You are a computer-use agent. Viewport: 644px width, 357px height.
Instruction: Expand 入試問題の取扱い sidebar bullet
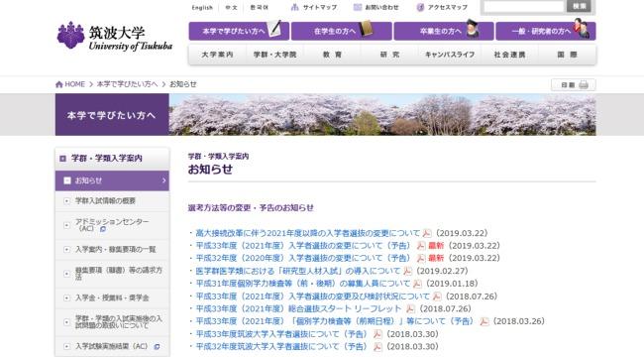pyautogui.click(x=67, y=322)
